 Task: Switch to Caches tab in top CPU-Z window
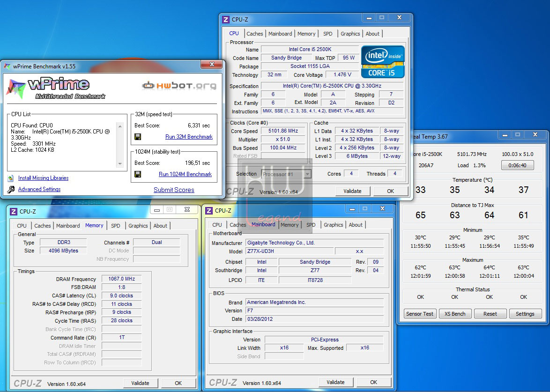click(255, 34)
